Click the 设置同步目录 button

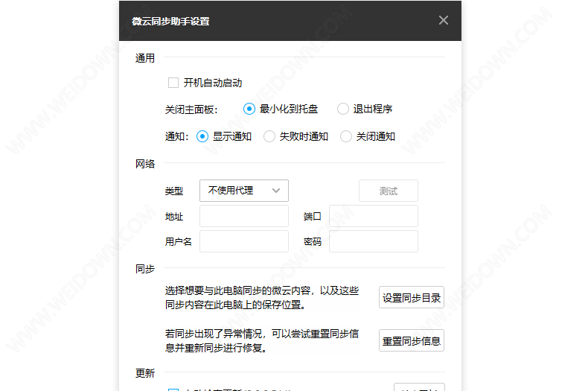pos(412,297)
